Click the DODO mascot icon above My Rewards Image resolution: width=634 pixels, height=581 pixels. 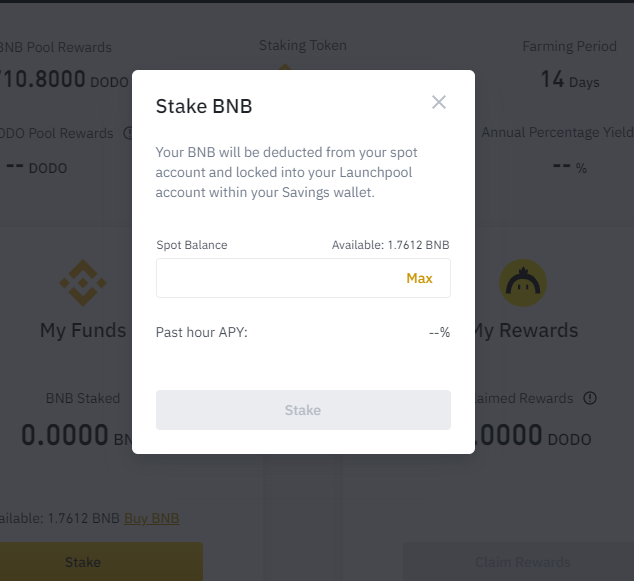click(x=522, y=283)
